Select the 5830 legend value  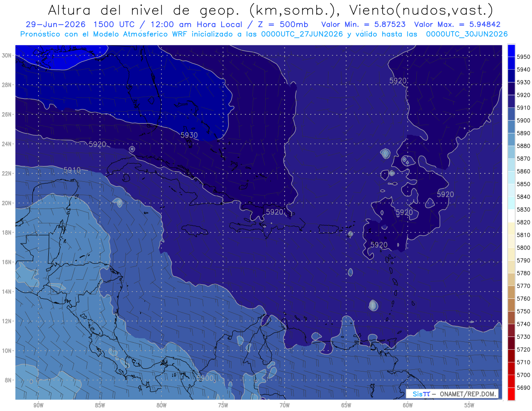click(x=524, y=209)
